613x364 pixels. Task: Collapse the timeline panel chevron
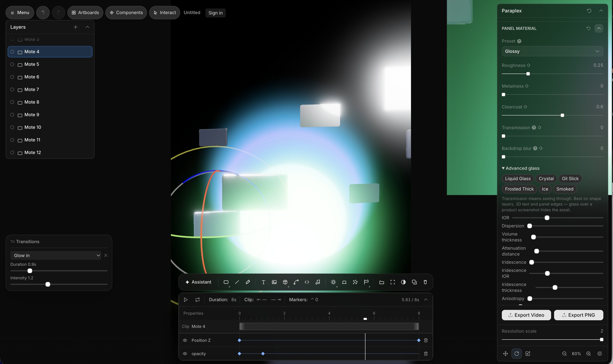426,300
